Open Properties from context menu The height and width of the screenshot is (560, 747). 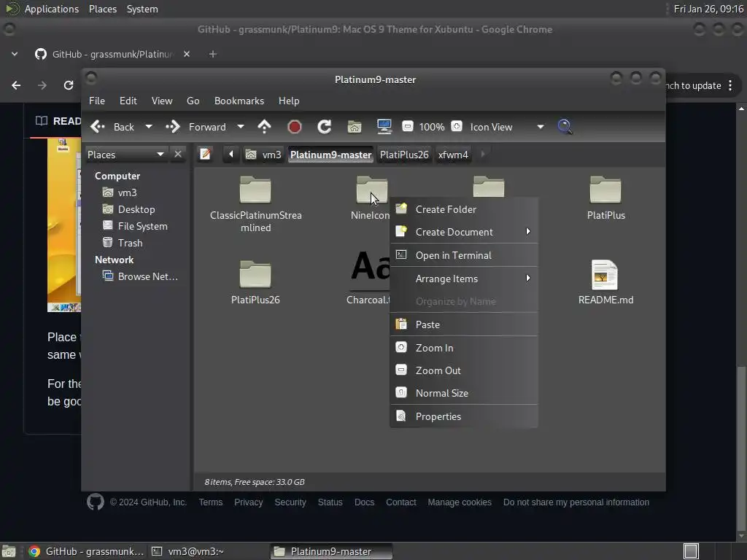464,416
